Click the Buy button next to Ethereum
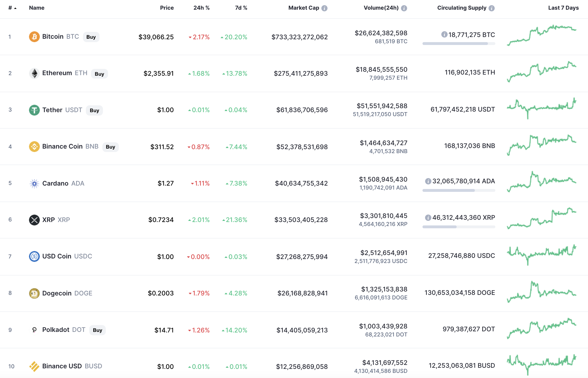This screenshot has height=378, width=588. 99,74
